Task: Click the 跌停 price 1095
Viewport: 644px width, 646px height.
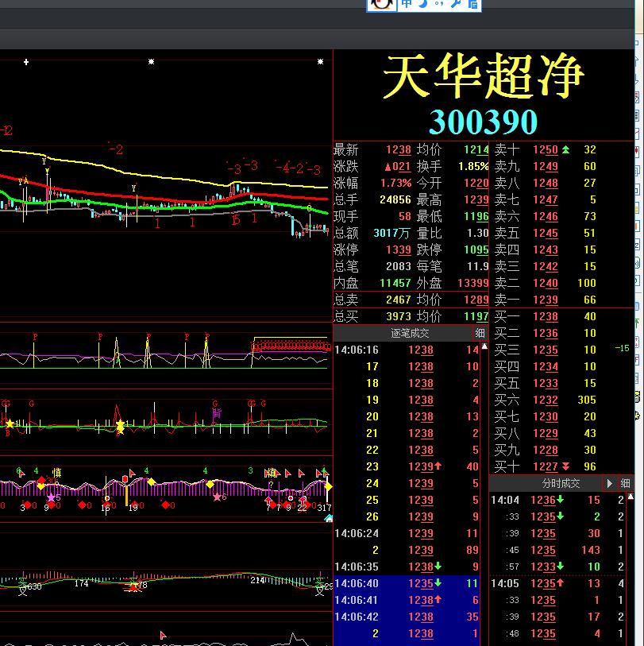Action: (476, 250)
